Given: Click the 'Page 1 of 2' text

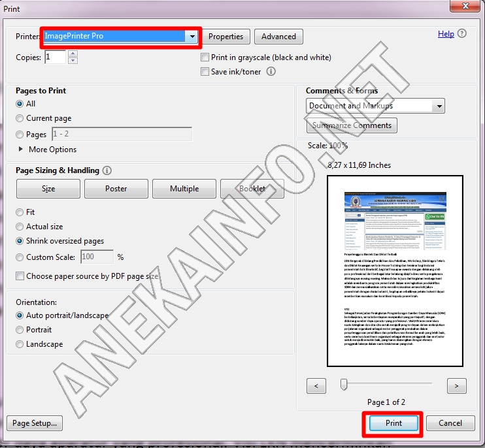Looking at the screenshot, I should [386, 402].
